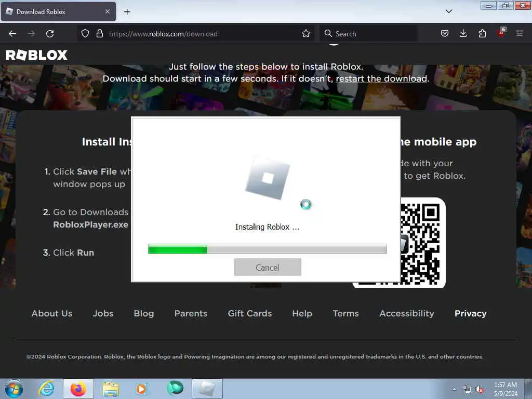
Task: Show the Firefox downloads panel
Action: click(463, 33)
